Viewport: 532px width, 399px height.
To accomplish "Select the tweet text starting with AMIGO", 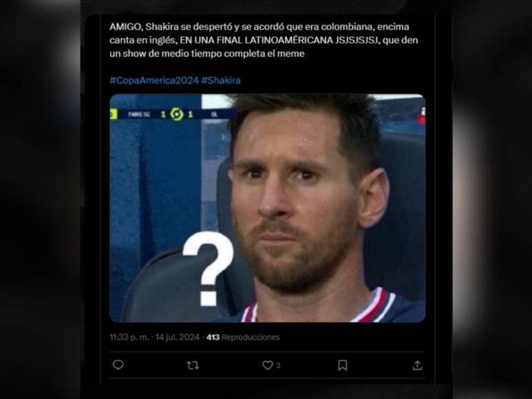I will 264,40.
